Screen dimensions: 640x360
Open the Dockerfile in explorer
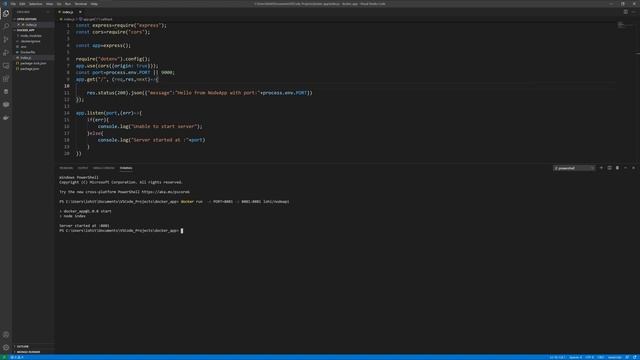click(x=28, y=52)
